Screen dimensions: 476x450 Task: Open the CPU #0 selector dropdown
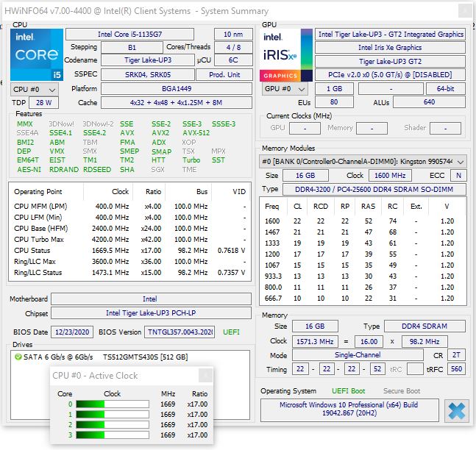pos(35,90)
